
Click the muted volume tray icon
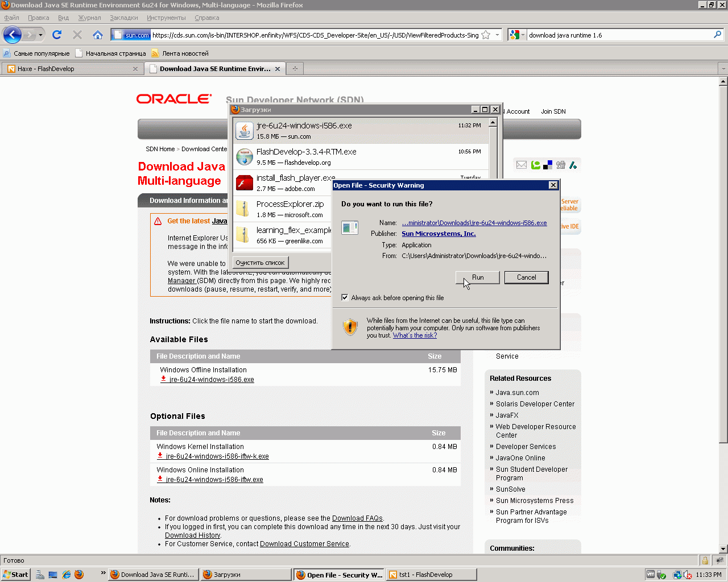(687, 575)
